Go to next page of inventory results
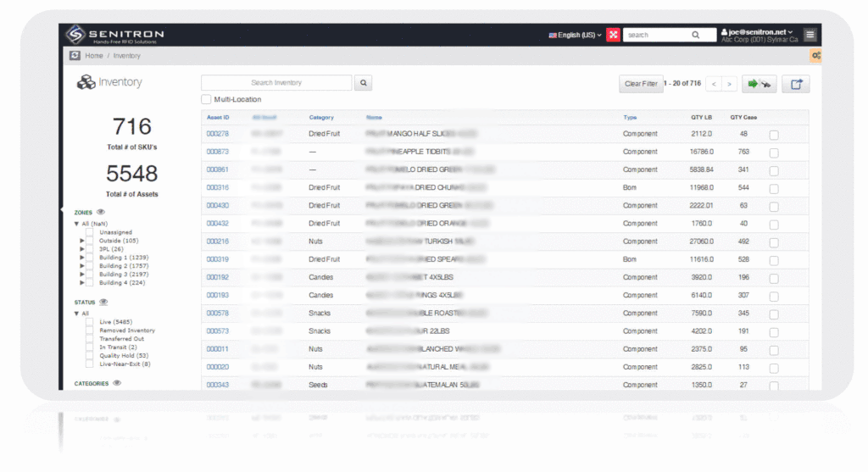 (x=730, y=84)
